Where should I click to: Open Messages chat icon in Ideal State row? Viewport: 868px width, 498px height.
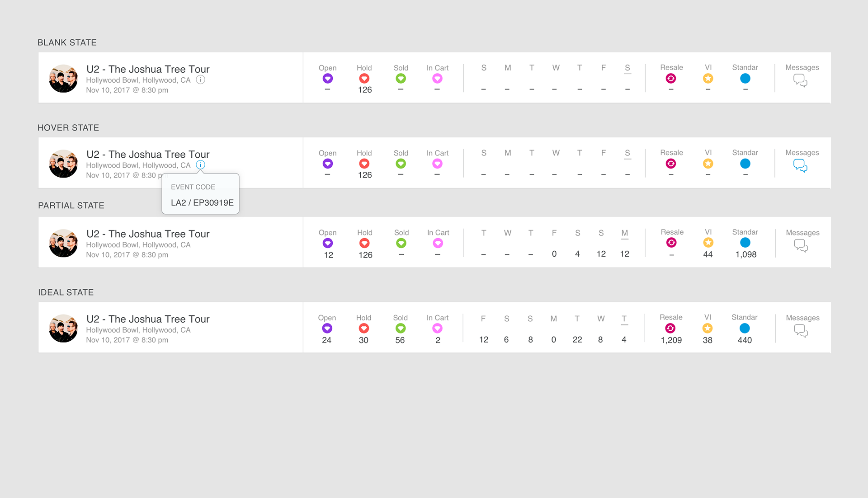801,331
